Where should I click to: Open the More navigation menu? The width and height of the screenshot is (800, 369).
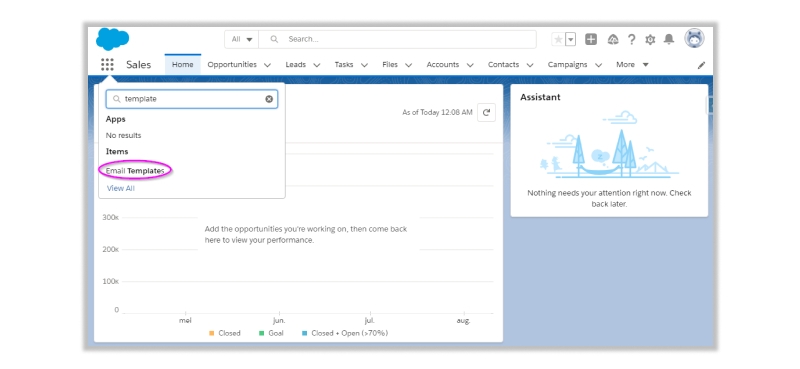632,65
